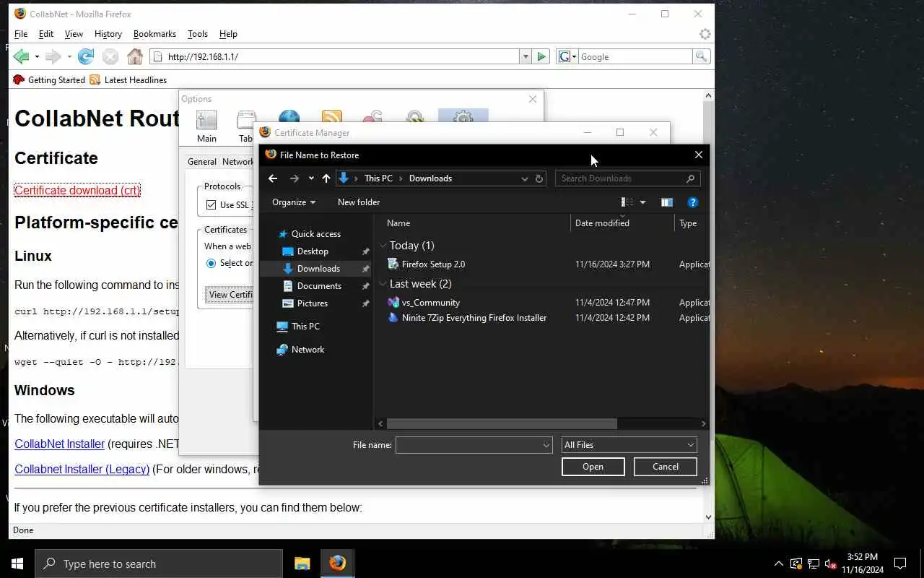Viewport: 924px width, 578px height.
Task: Switch to the General tab in Options
Action: point(202,162)
